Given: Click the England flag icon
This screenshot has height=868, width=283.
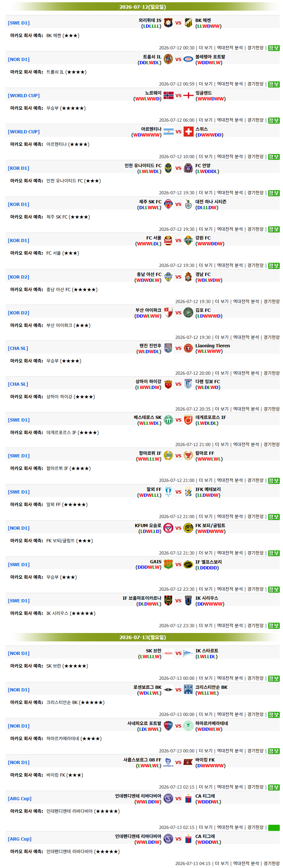Looking at the screenshot, I should pos(188,95).
